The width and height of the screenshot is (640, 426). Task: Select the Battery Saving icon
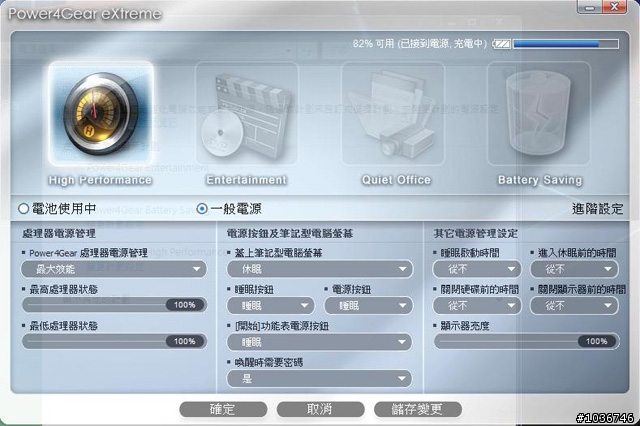(x=539, y=113)
